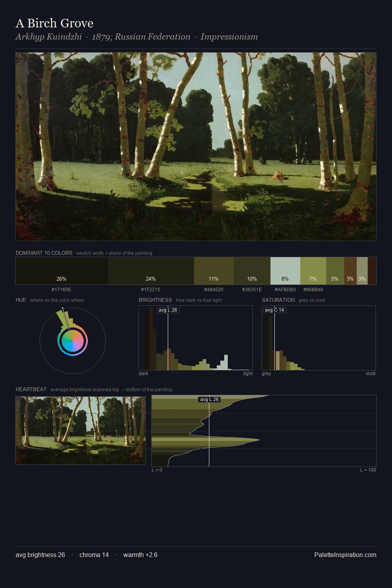This screenshot has width=392, height=588.
Task: Click the 'vivid' axis label under saturation
Action: 370,374
